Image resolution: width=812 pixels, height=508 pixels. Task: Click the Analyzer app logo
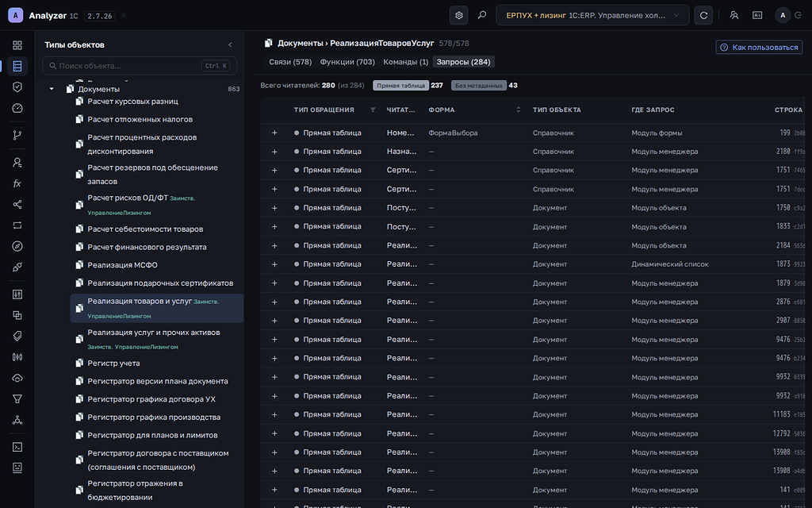click(x=16, y=16)
